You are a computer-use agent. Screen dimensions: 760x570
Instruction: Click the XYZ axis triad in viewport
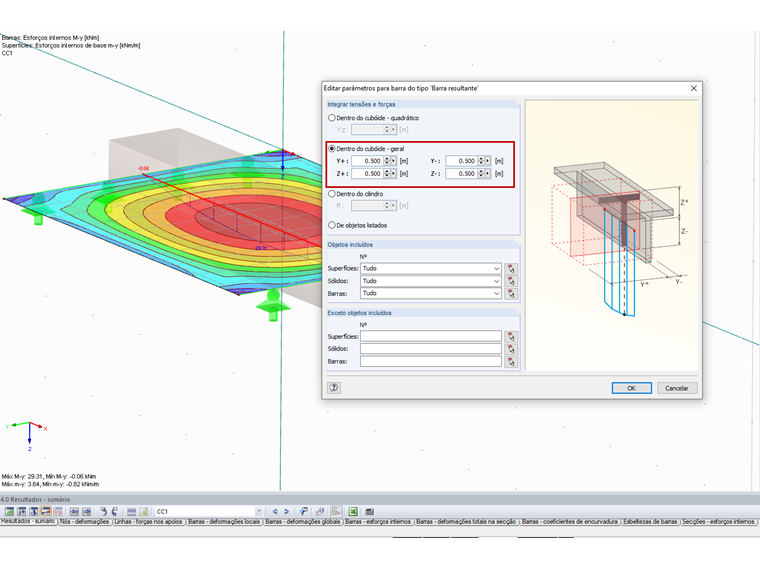pos(28,436)
